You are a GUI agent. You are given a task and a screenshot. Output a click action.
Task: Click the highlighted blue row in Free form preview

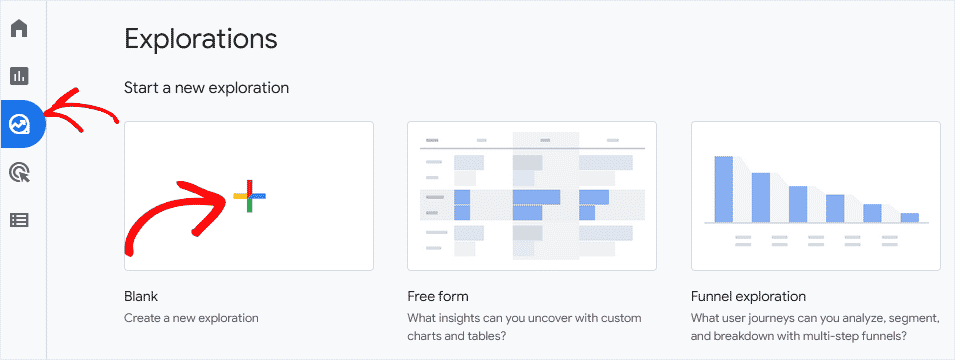click(x=532, y=205)
